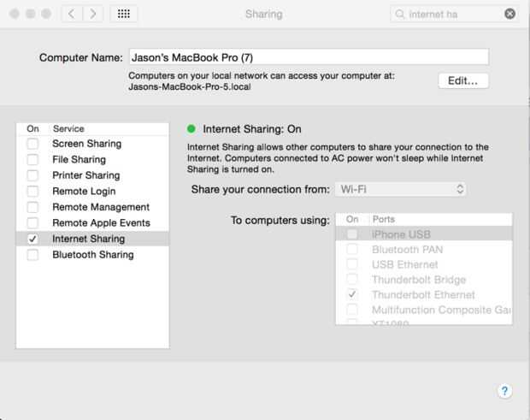Enable the Screen Sharing checkbox
The height and width of the screenshot is (420, 530).
[x=32, y=145]
